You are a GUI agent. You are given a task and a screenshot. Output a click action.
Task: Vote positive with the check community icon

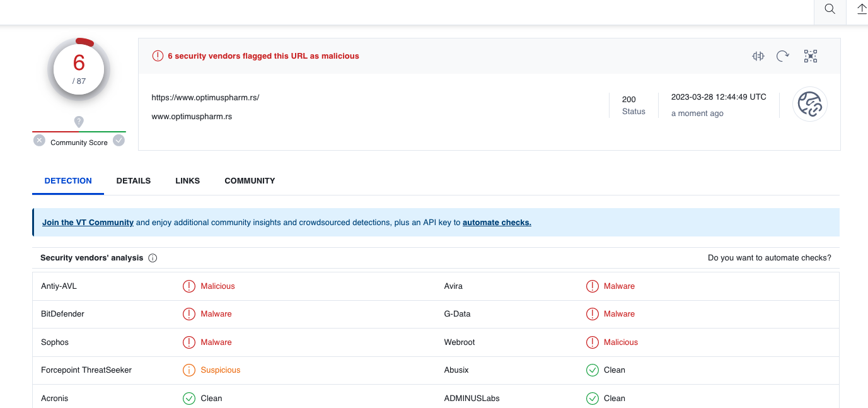119,141
